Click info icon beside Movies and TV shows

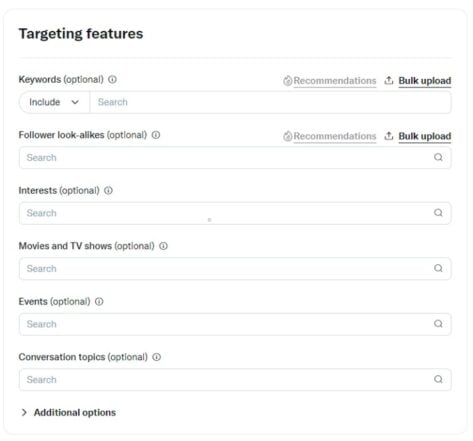click(x=163, y=246)
